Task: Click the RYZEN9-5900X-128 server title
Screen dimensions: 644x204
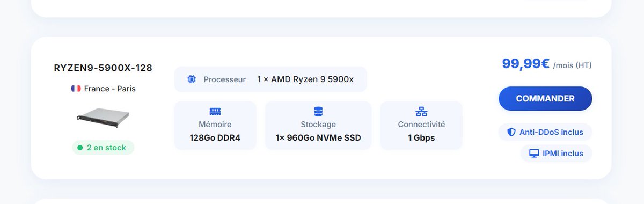Action: [x=103, y=68]
